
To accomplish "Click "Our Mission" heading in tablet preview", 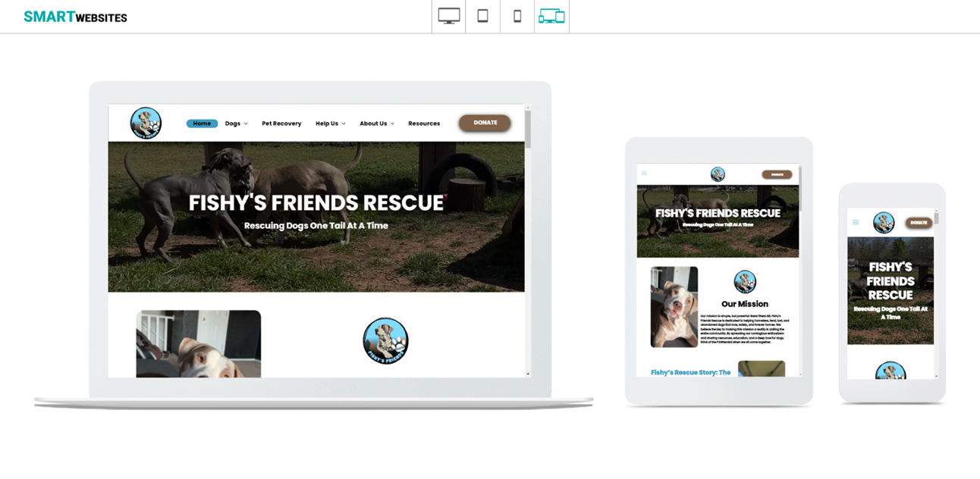I will pyautogui.click(x=745, y=304).
